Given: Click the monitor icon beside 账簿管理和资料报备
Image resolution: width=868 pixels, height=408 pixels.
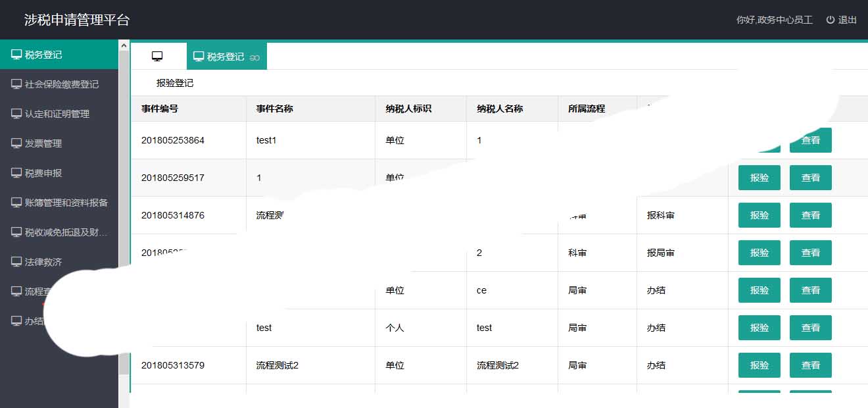Looking at the screenshot, I should [x=16, y=203].
